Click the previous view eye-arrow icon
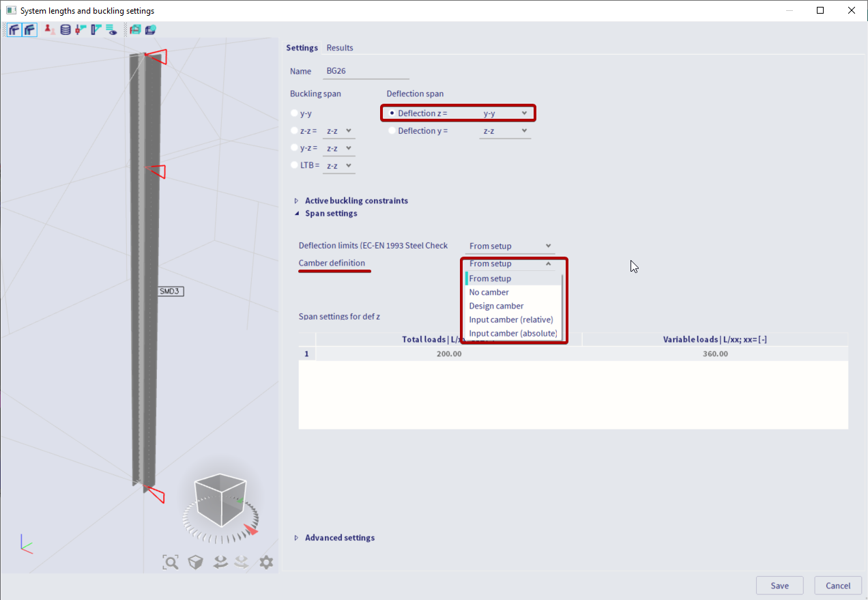Viewport: 868px width, 600px height. (220, 562)
